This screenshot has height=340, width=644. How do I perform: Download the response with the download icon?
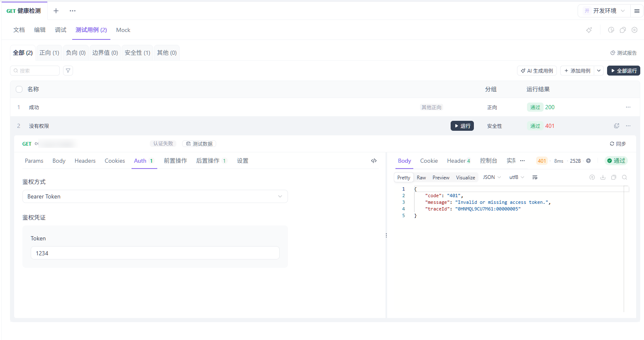(x=603, y=177)
